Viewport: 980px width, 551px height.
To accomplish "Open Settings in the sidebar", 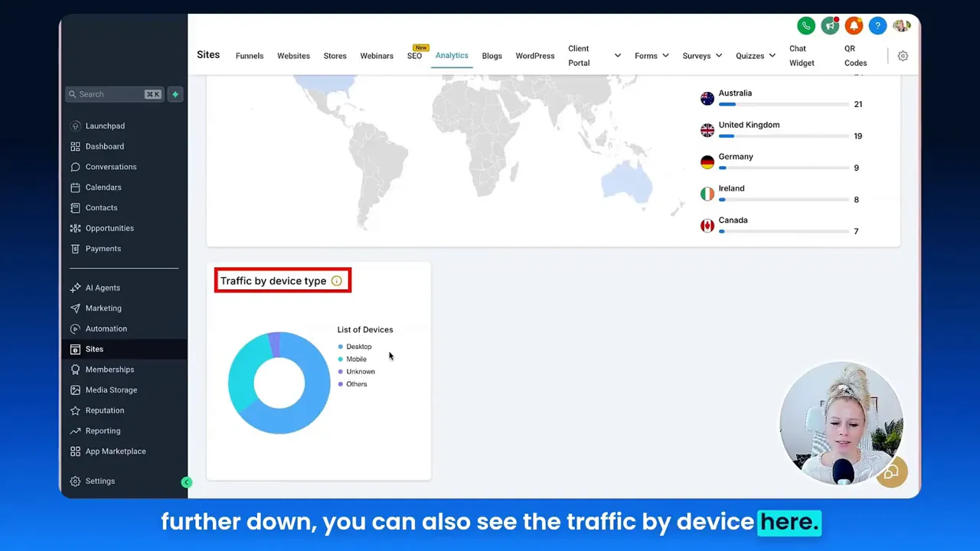I will tap(100, 481).
